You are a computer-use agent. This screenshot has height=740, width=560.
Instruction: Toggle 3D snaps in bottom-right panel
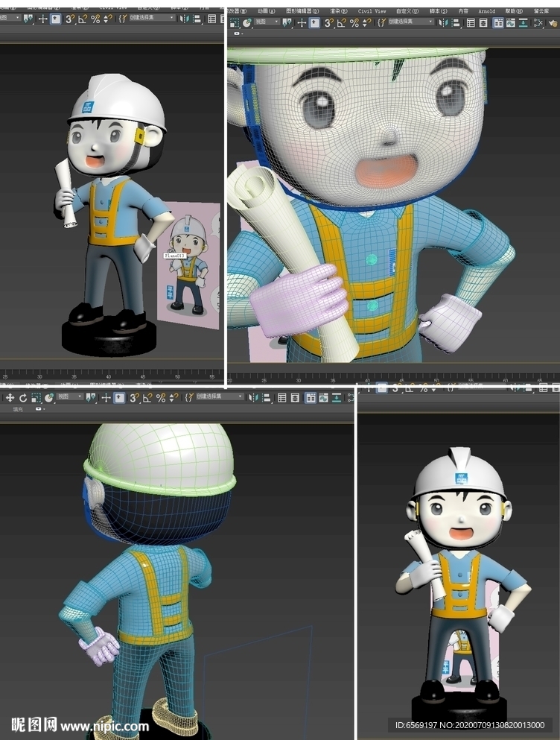click(x=395, y=388)
